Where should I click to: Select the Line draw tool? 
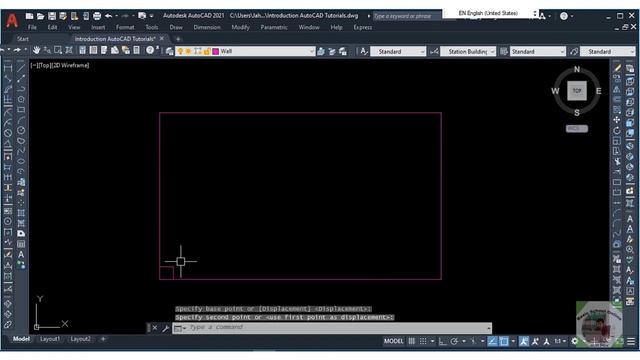(21, 68)
